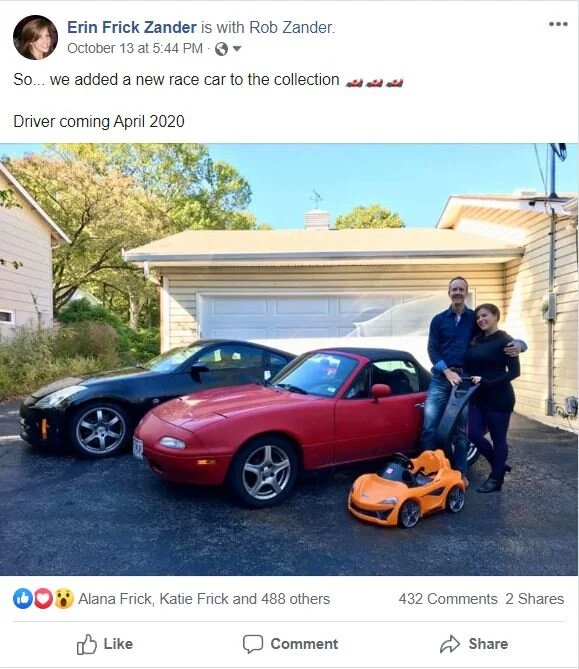Open the three-dot post options menu
Viewport: 579px width, 669px height.
pyautogui.click(x=558, y=24)
